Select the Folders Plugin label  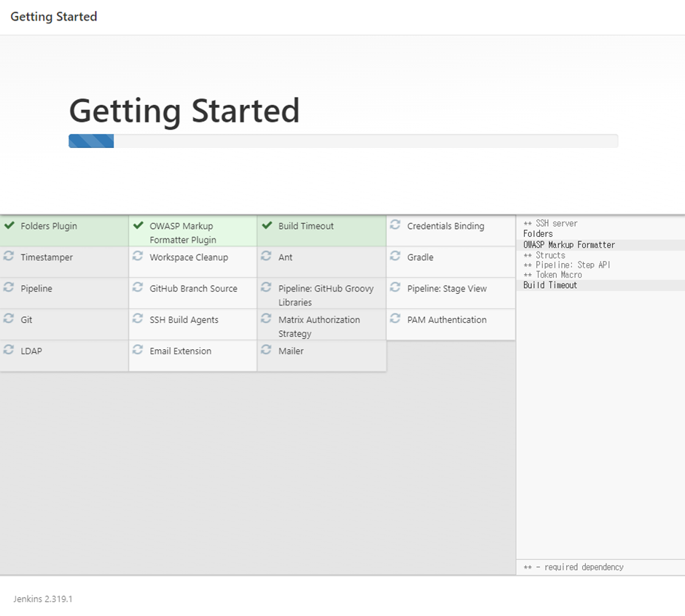pos(49,226)
